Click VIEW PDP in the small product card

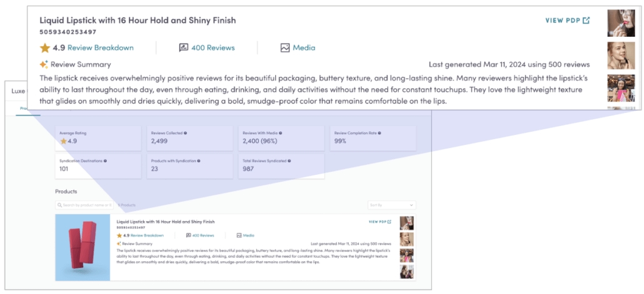(x=378, y=222)
